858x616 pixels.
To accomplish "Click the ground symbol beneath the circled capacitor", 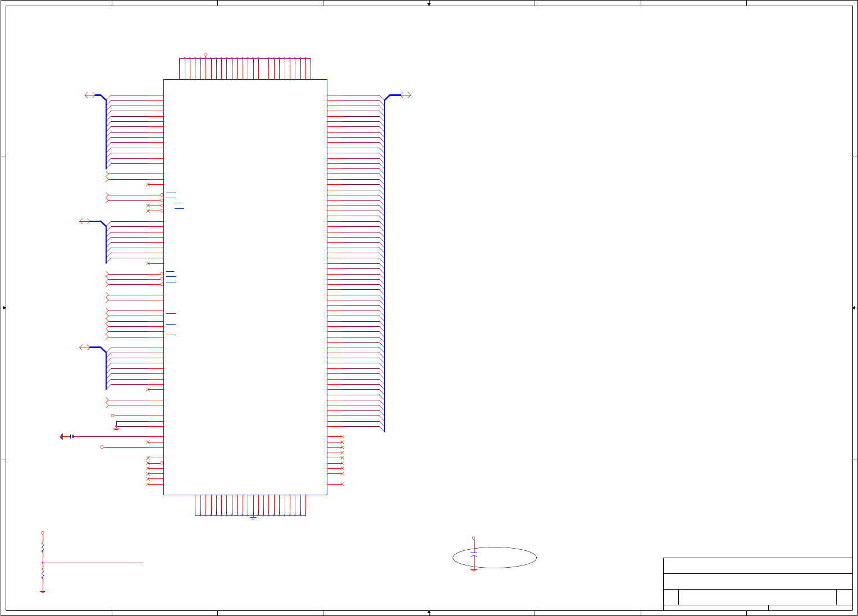I will 474,570.
